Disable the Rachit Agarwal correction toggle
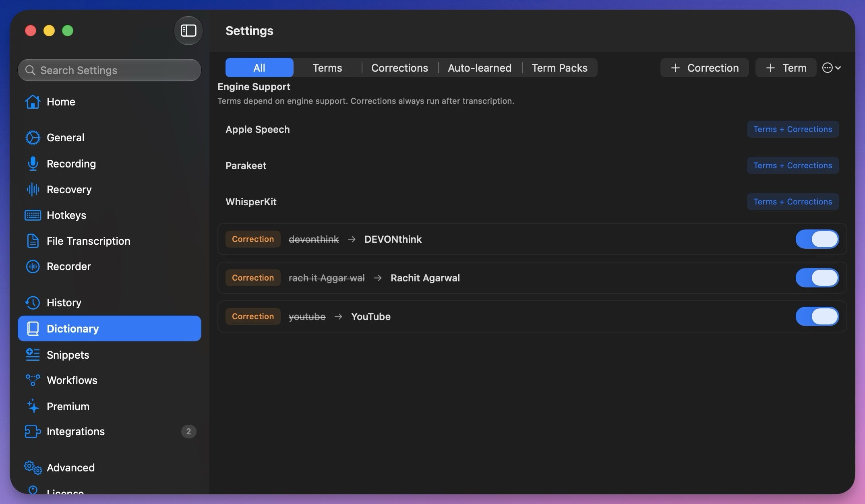 817,278
